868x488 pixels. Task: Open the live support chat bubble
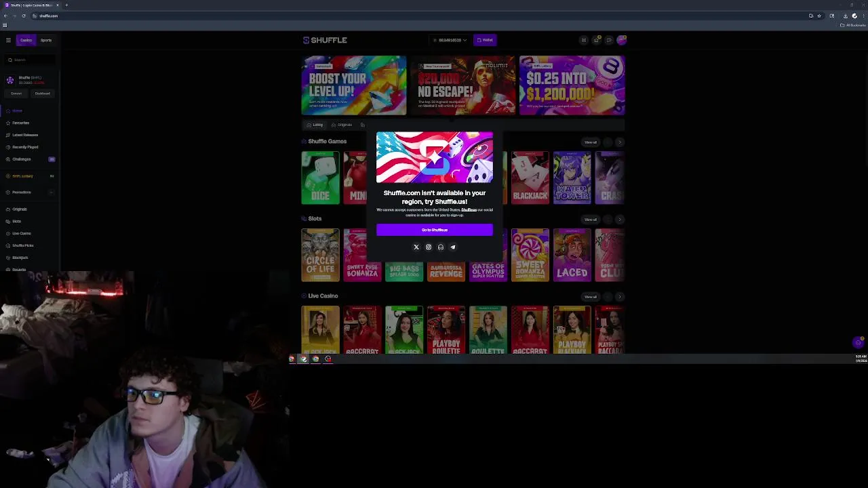coord(858,343)
